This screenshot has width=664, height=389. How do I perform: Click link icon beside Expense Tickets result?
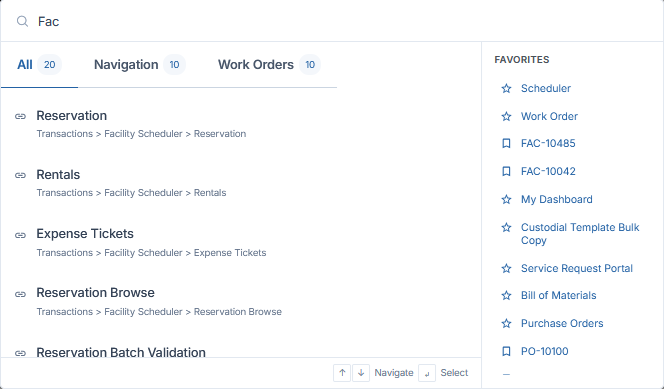[20, 235]
